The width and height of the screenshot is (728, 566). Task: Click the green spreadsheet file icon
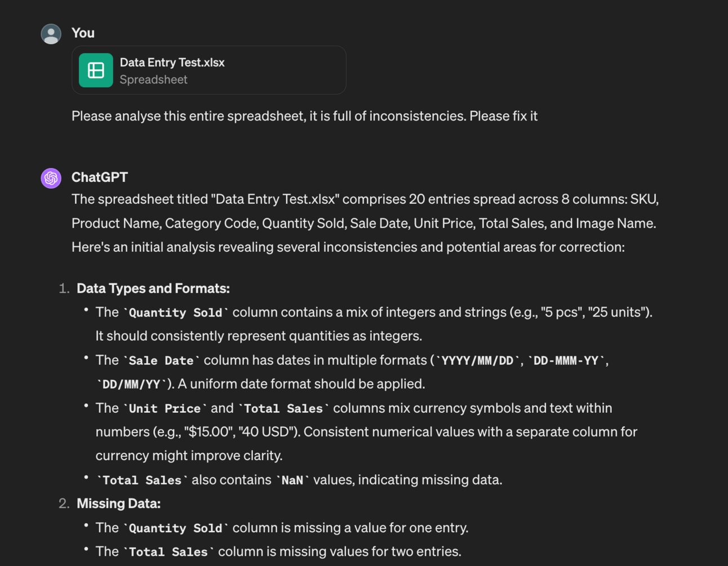(96, 70)
